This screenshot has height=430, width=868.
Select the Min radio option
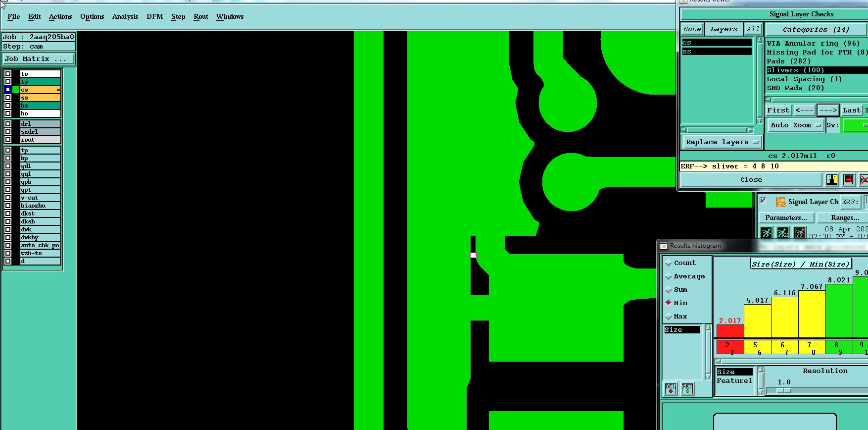click(x=669, y=303)
